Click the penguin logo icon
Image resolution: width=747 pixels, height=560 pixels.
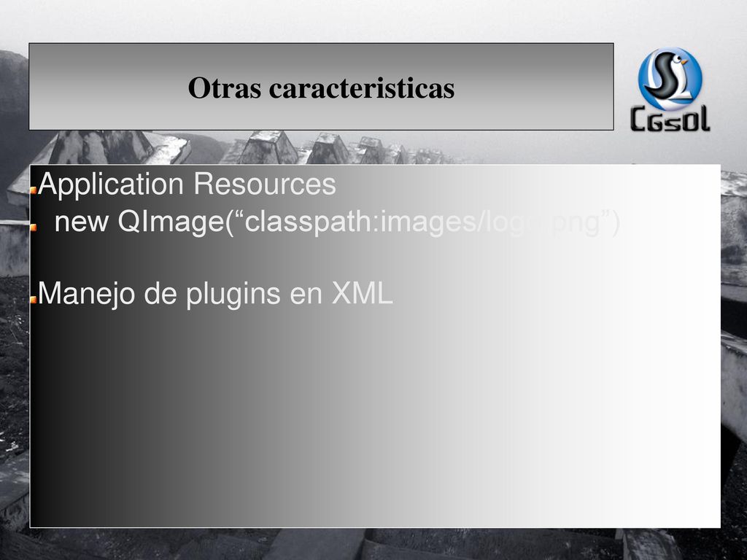coord(670,77)
